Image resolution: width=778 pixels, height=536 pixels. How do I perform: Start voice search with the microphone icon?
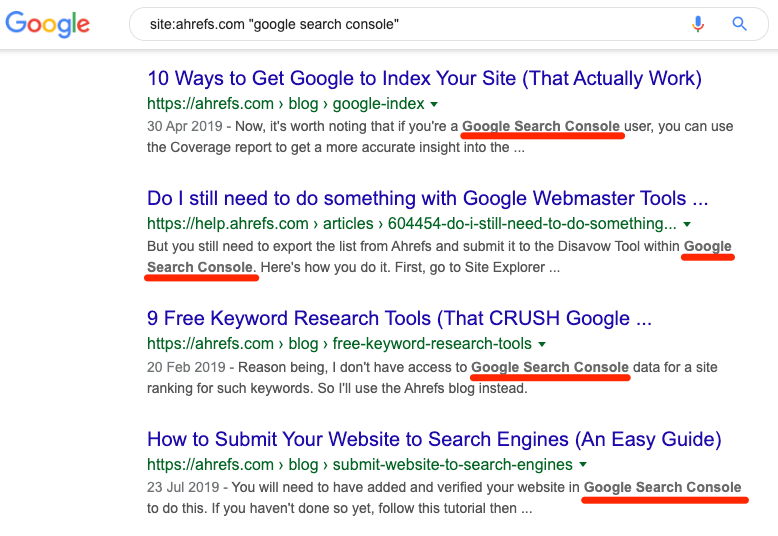[x=698, y=24]
